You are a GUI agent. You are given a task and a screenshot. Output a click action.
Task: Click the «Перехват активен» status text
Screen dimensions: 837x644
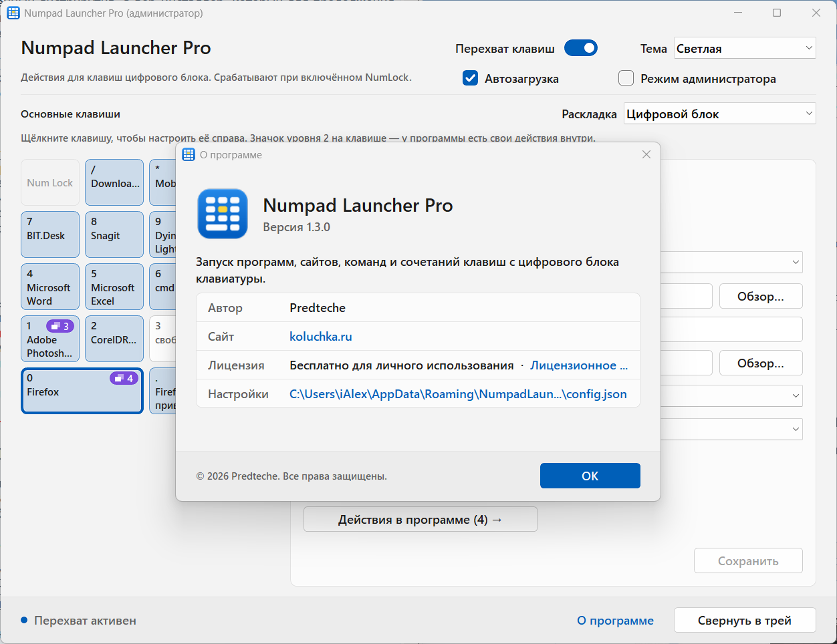pyautogui.click(x=85, y=621)
